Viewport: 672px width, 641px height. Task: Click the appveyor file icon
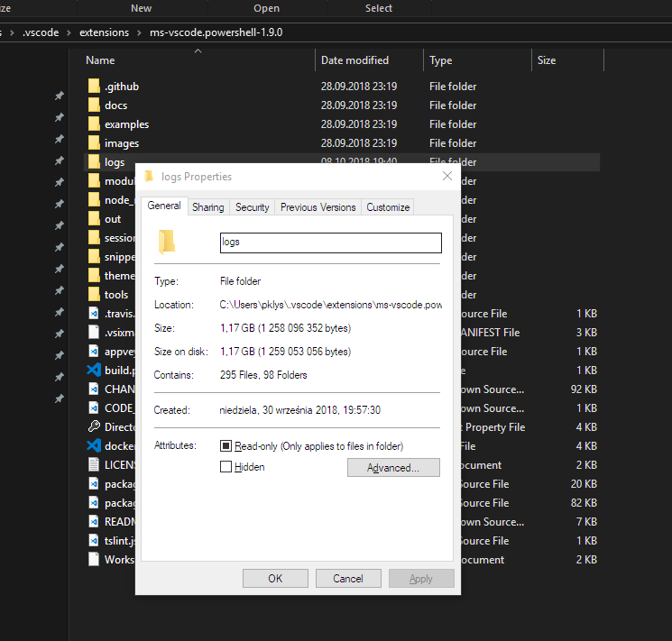[x=94, y=351]
